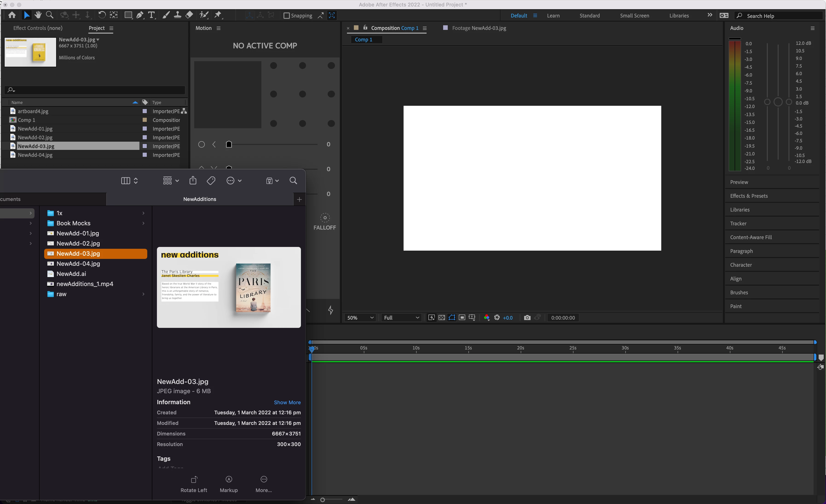Toggle the transparency grid in viewer

[442, 317]
